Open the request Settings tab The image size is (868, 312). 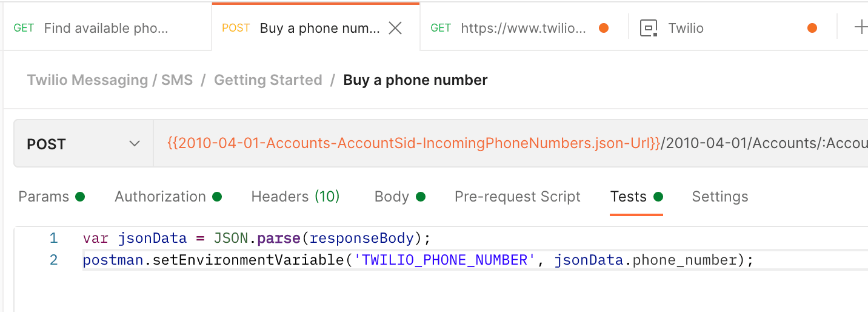point(719,197)
